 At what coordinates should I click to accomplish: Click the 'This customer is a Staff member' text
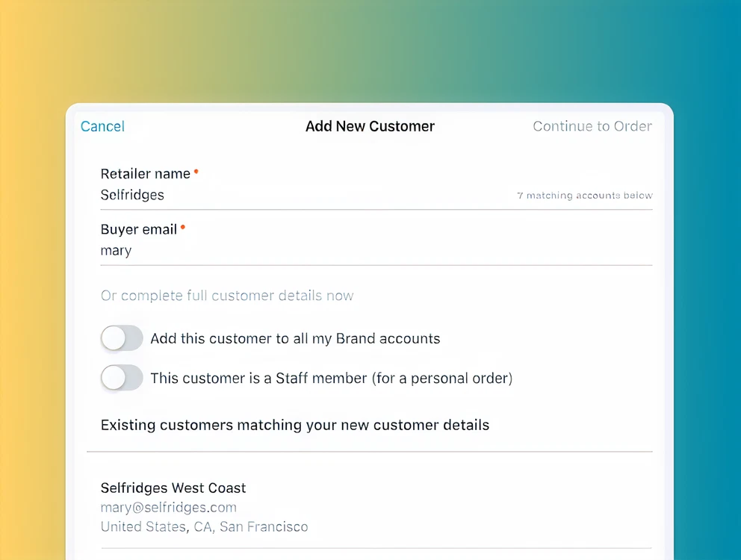click(331, 379)
